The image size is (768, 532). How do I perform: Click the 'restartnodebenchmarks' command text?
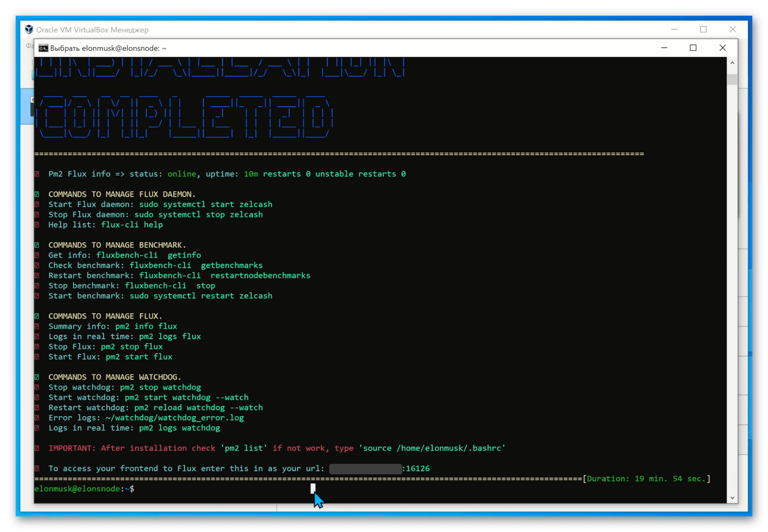coord(260,276)
